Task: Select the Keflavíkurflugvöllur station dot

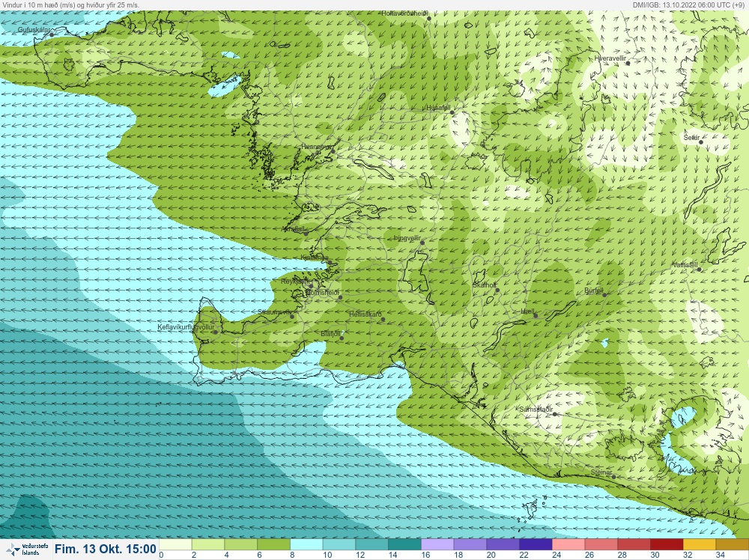Action: click(x=216, y=332)
